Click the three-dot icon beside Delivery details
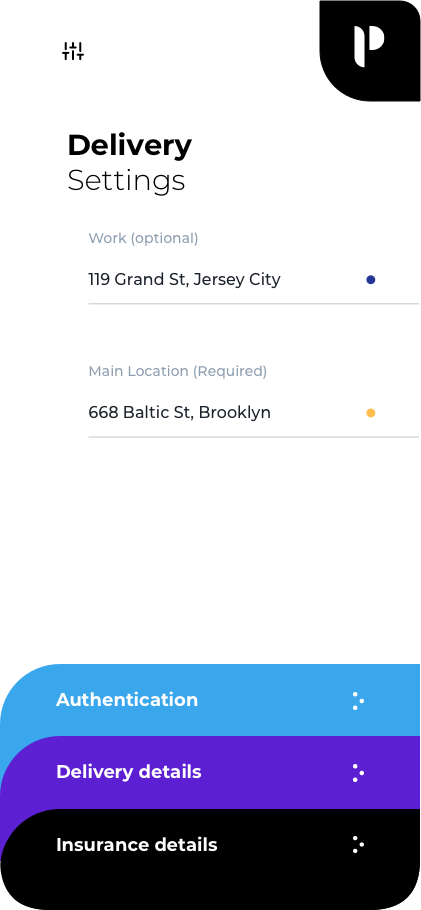 coord(358,772)
